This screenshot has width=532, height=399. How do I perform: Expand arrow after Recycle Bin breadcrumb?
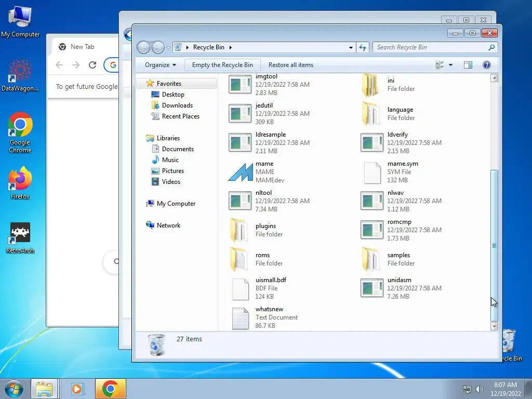(x=230, y=47)
